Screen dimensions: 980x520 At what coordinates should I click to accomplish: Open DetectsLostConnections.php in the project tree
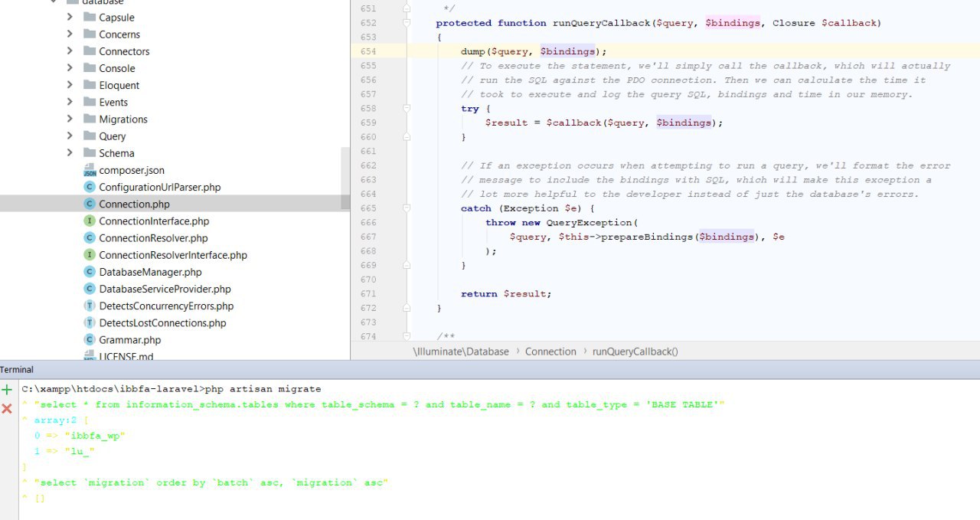point(162,322)
